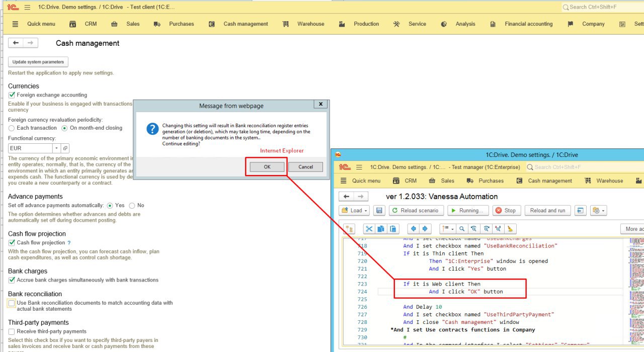Image resolution: width=644 pixels, height=352 pixels.
Task: Click Update system parameters button
Action: click(38, 62)
